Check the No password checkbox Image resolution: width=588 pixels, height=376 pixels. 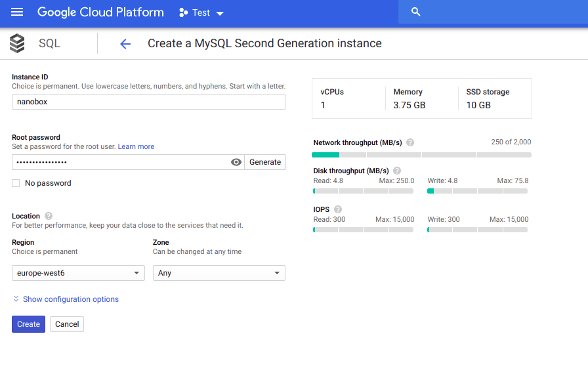pos(16,183)
